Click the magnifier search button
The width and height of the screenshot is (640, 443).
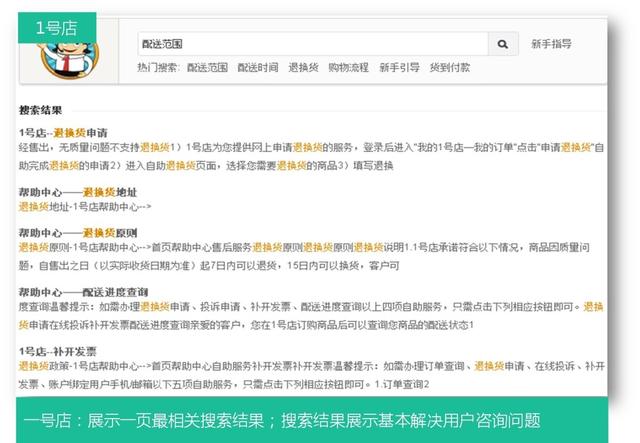coord(503,44)
